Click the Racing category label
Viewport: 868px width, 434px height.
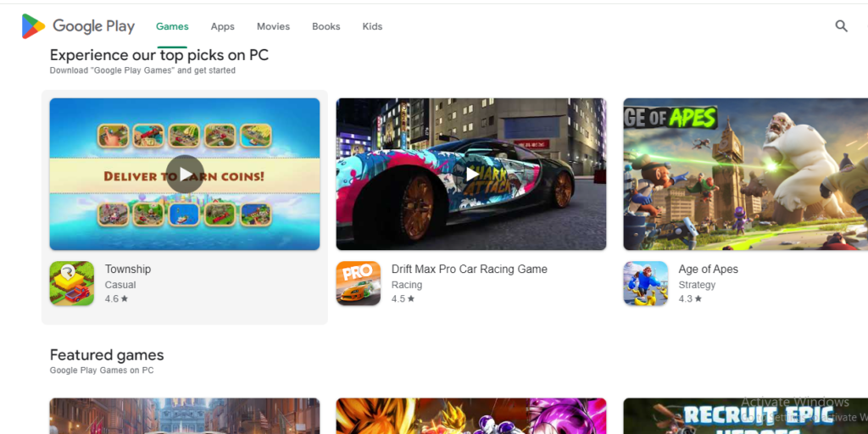[x=407, y=285]
